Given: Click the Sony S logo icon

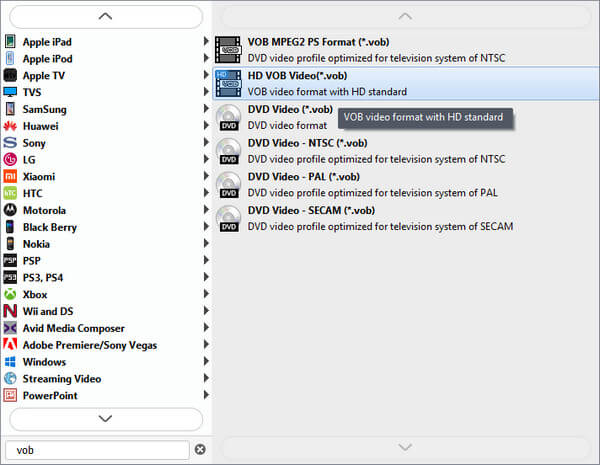Looking at the screenshot, I should point(10,142).
